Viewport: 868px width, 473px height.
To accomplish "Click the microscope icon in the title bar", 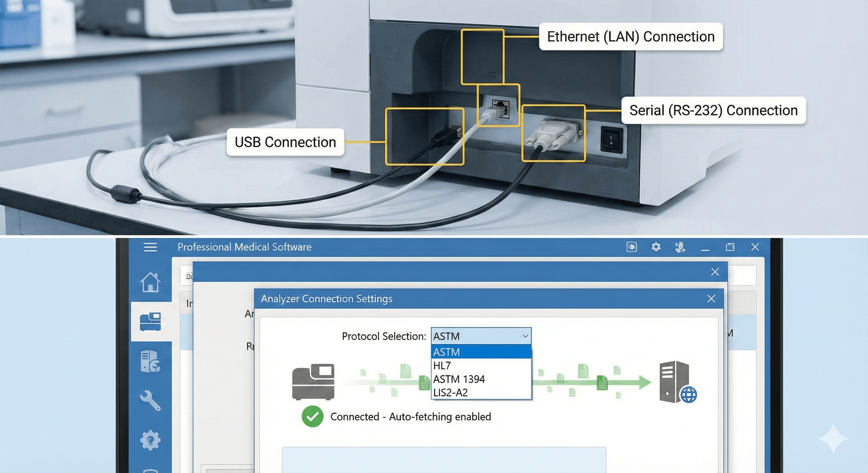I will click(x=681, y=247).
